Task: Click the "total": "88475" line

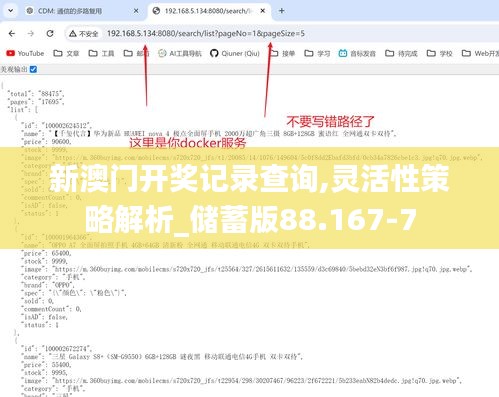Action: [36, 94]
